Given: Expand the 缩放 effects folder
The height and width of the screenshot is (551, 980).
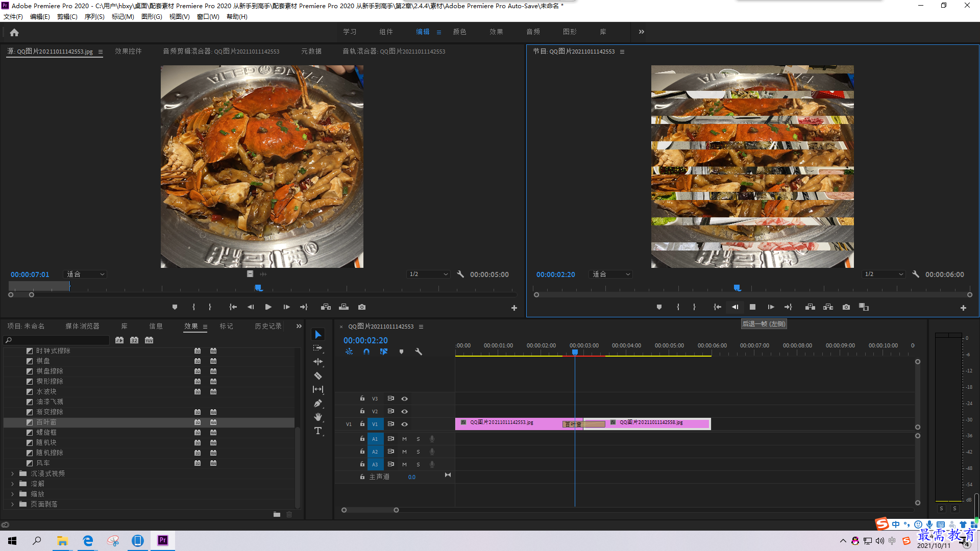Looking at the screenshot, I should 13,494.
